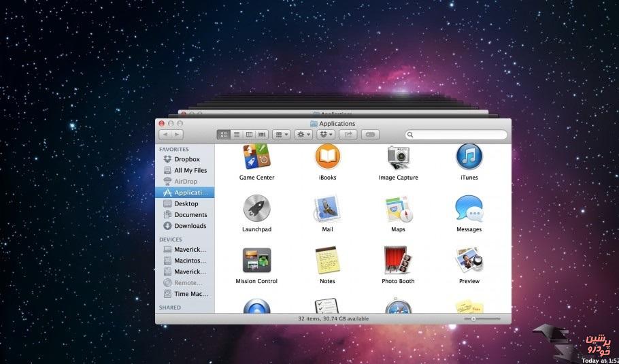Click the Photo Booth icon
The height and width of the screenshot is (364, 619).
[x=398, y=261]
